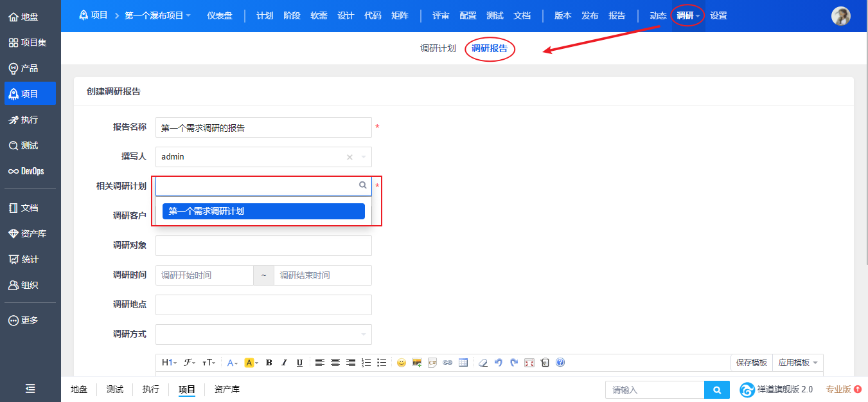Open DevOps in the sidebar
Screen dimensions: 868x402
coord(30,171)
